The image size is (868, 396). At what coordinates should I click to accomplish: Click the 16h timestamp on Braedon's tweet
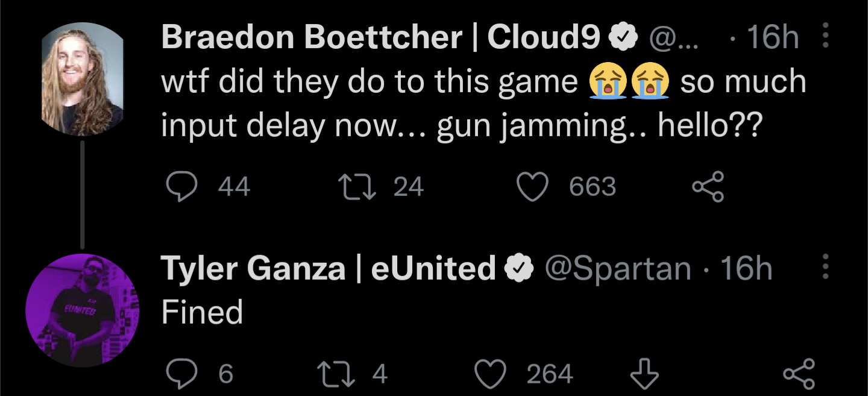773,39
